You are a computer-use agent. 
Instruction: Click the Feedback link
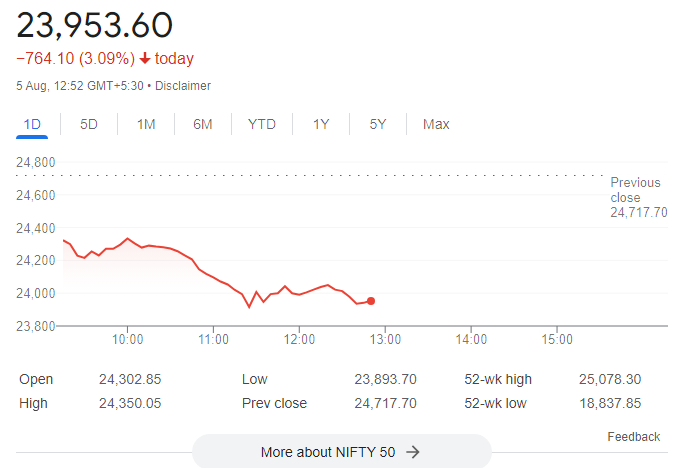point(633,437)
